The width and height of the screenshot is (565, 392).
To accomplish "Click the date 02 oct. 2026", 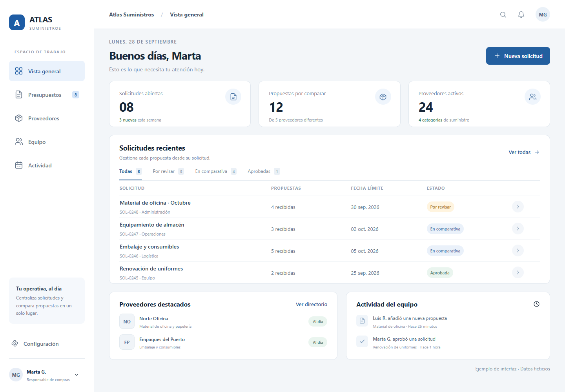I will pyautogui.click(x=365, y=229).
